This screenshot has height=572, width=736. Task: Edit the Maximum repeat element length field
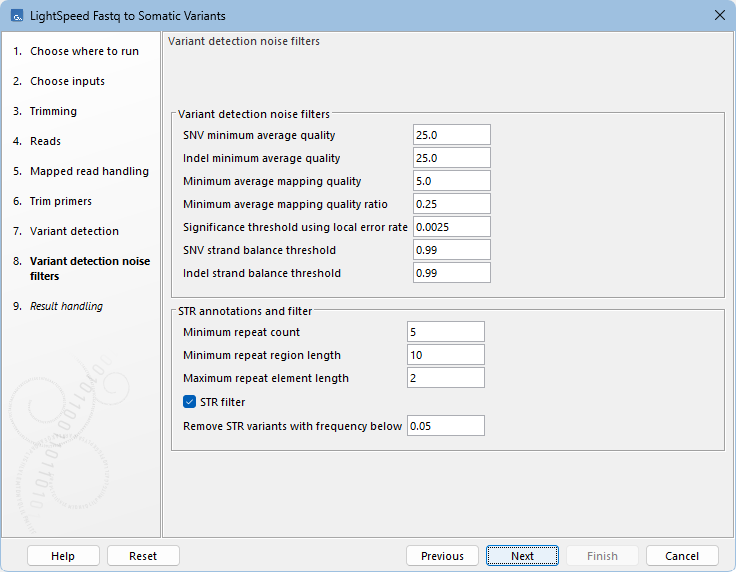(446, 378)
